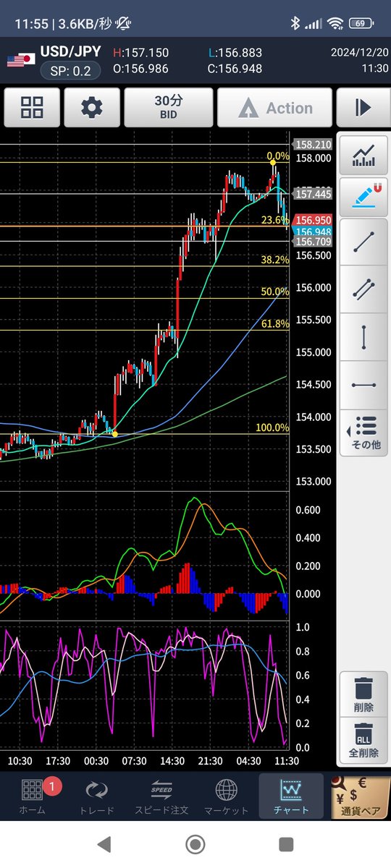Select the horizontal line tool
Screen dimensions: 391x868
pyautogui.click(x=363, y=385)
